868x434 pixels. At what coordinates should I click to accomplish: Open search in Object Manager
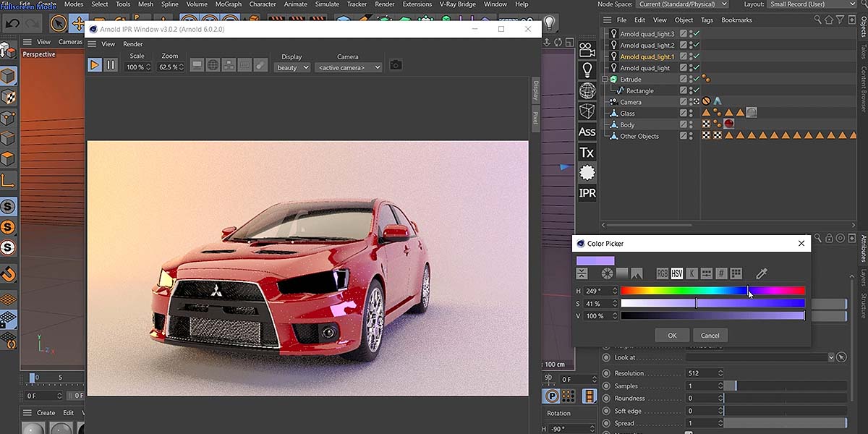pyautogui.click(x=817, y=20)
